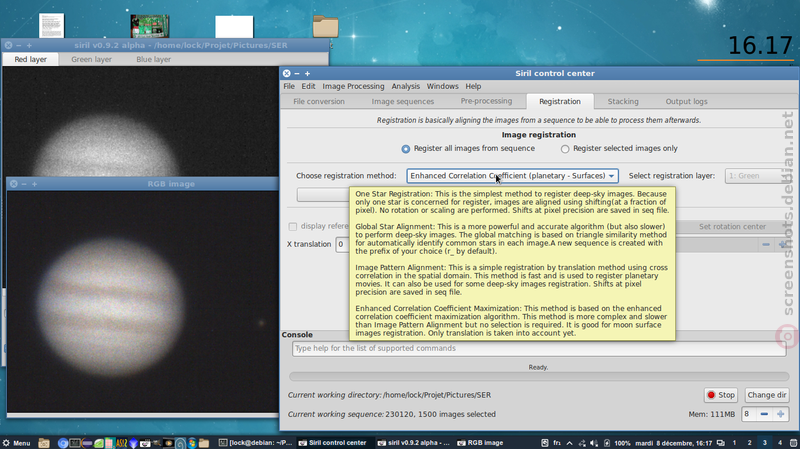Click the Debian swirl launcher icon
This screenshot has height=449, width=800.
[x=180, y=443]
